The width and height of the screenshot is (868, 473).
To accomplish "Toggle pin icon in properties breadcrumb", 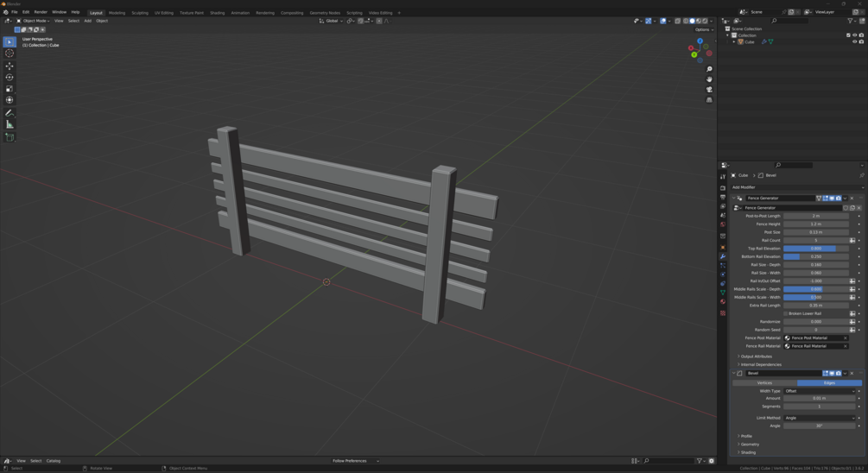I will pos(861,175).
